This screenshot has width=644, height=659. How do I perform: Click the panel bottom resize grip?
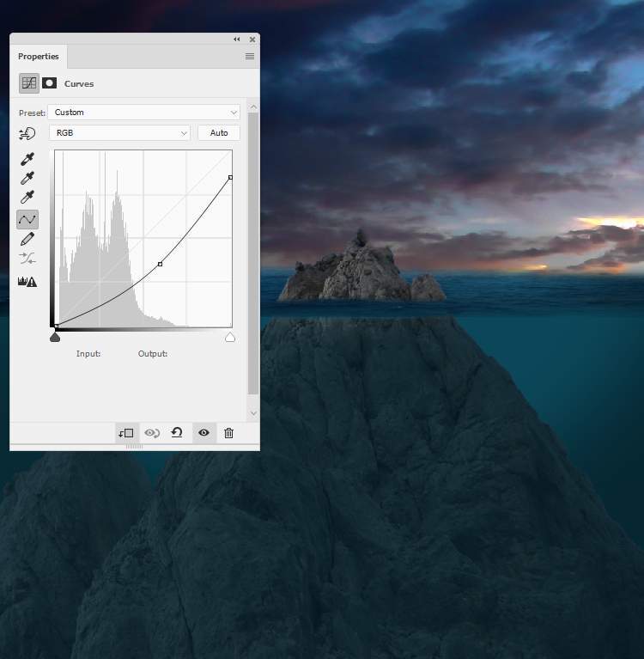click(135, 446)
